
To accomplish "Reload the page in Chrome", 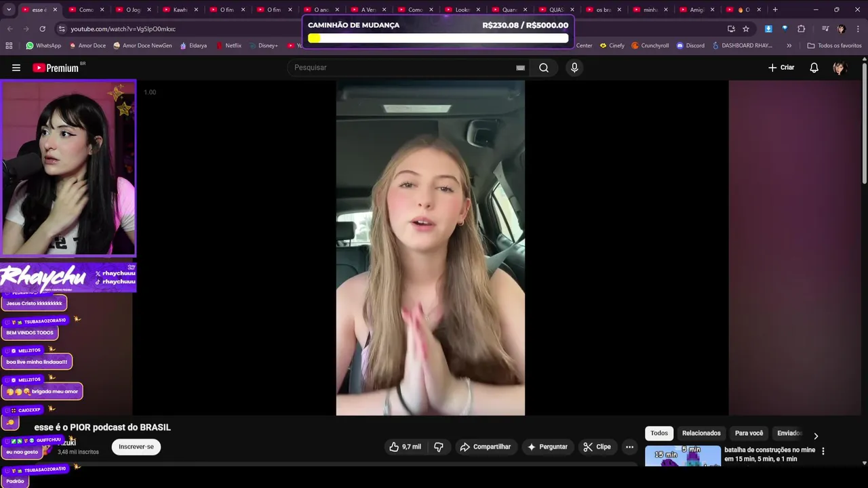I will pyautogui.click(x=43, y=29).
